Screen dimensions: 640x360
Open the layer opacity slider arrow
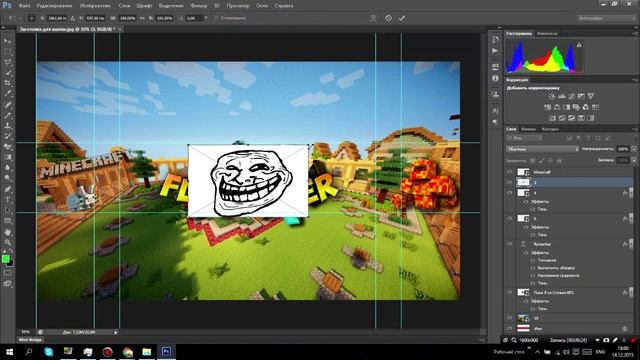634,149
